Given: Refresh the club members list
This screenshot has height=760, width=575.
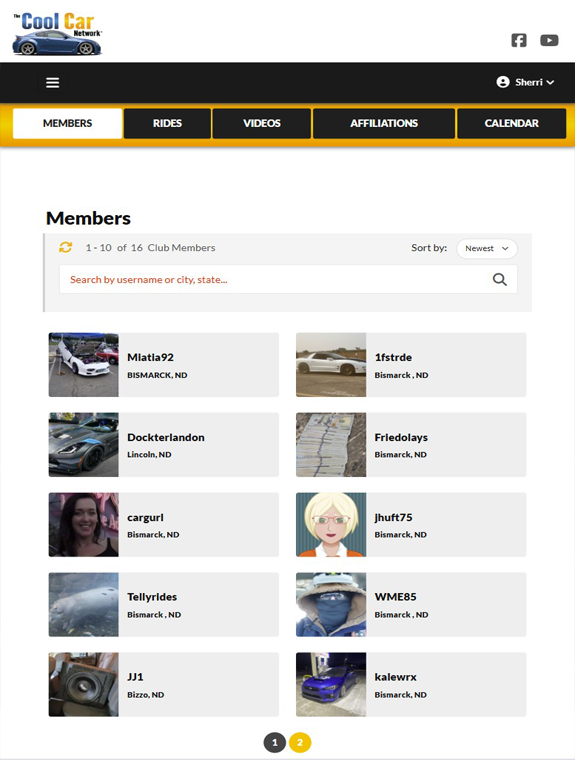Looking at the screenshot, I should pos(65,247).
